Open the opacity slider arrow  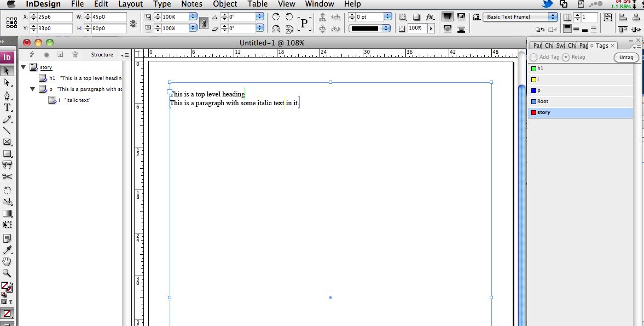[x=431, y=28]
